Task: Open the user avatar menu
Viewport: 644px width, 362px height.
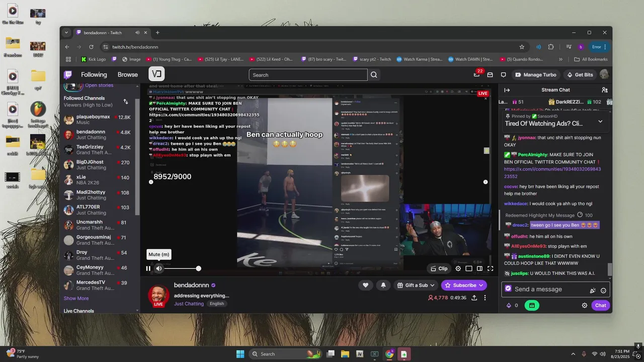Action: click(x=604, y=74)
